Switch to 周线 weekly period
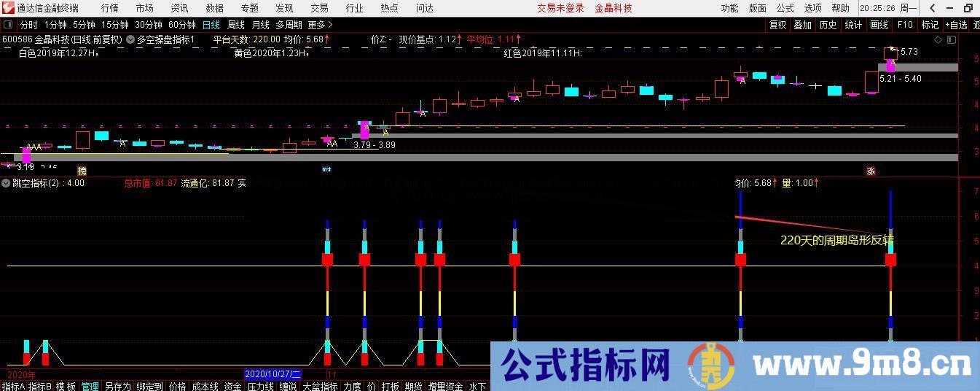Viewport: 980px width, 391px height. 236,25
